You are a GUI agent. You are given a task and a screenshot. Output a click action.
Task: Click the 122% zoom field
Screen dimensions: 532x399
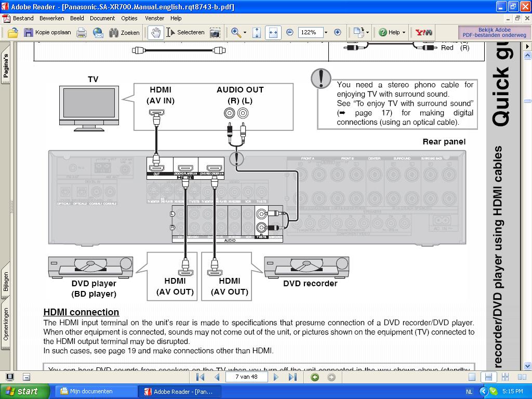click(311, 33)
